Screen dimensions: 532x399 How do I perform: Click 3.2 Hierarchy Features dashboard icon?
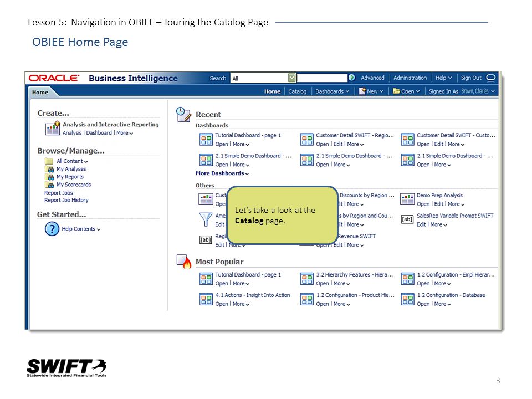pos(306,279)
